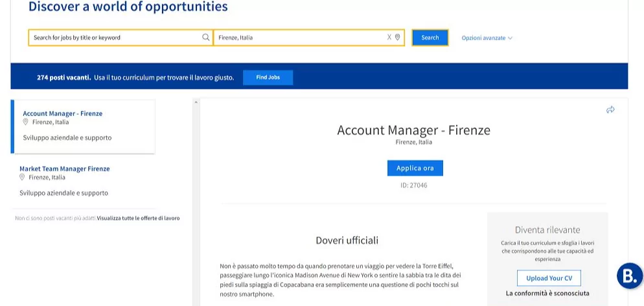This screenshot has width=644, height=306.
Task: Click pin icon under Market Team Manager listing
Action: click(22, 177)
